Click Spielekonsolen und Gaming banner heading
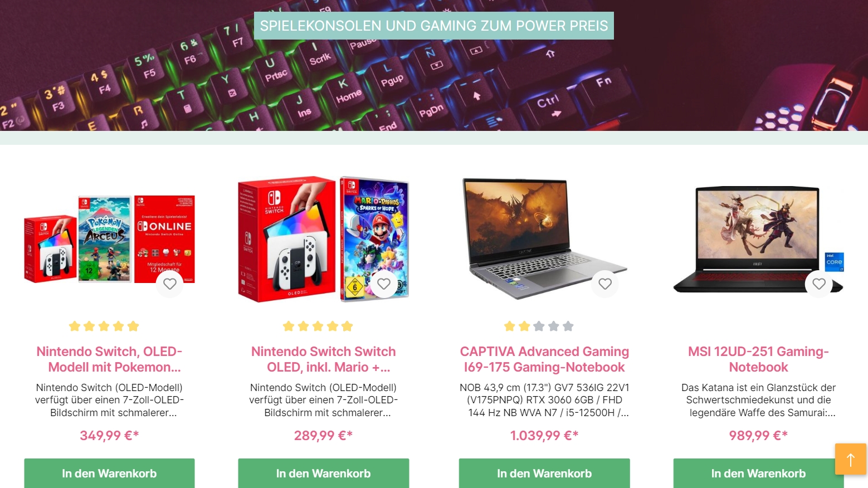This screenshot has width=868, height=488. (x=434, y=26)
